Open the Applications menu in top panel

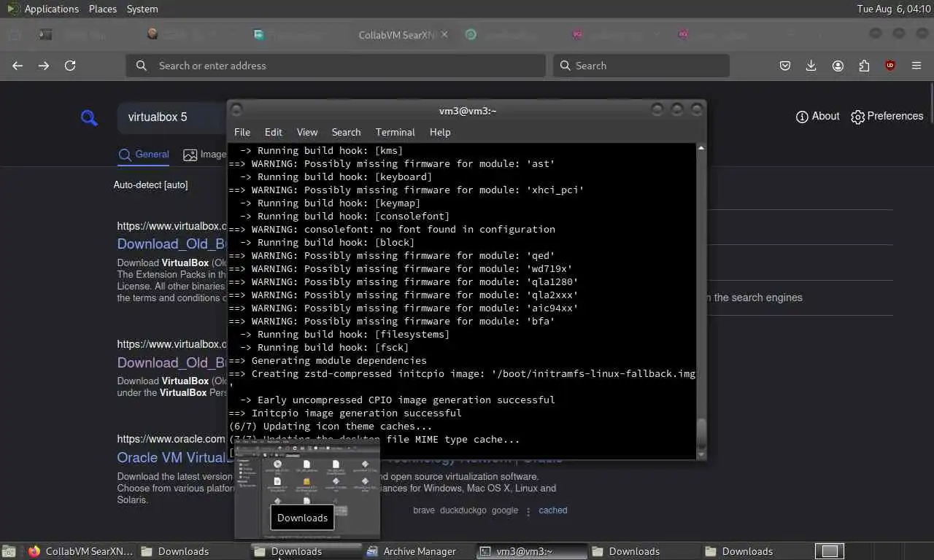click(x=51, y=9)
